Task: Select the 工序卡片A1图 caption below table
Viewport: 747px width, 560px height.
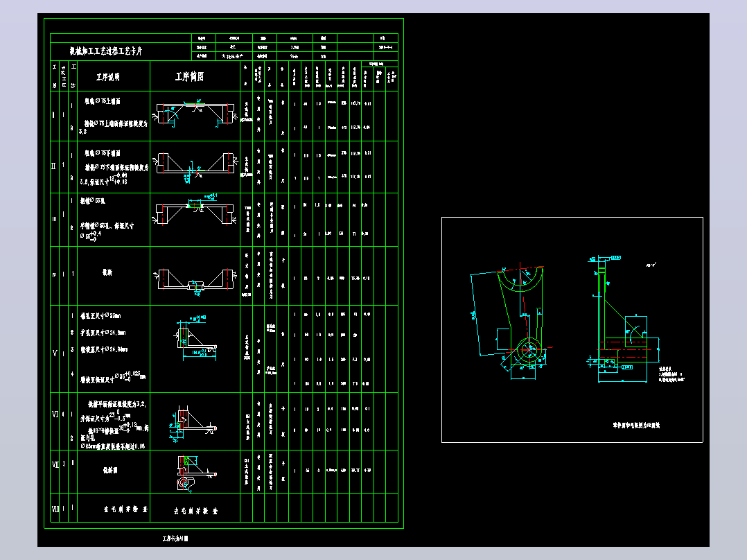Action: point(175,539)
